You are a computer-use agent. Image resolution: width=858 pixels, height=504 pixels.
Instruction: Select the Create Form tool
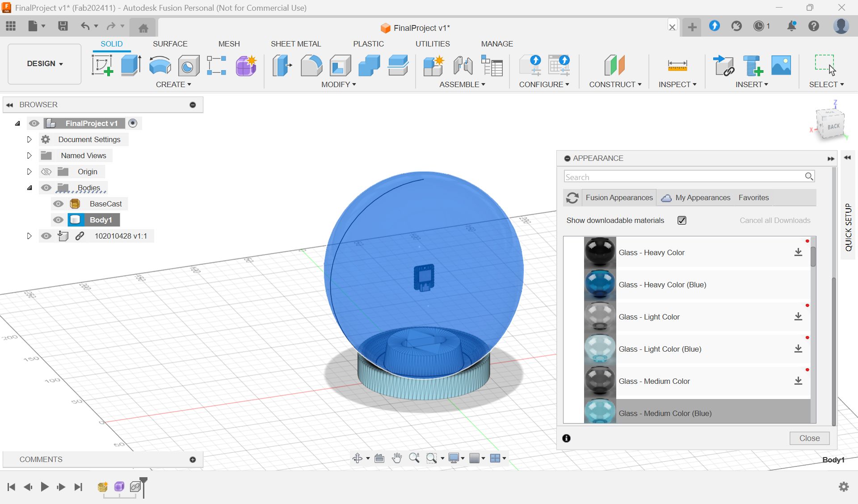pos(246,65)
